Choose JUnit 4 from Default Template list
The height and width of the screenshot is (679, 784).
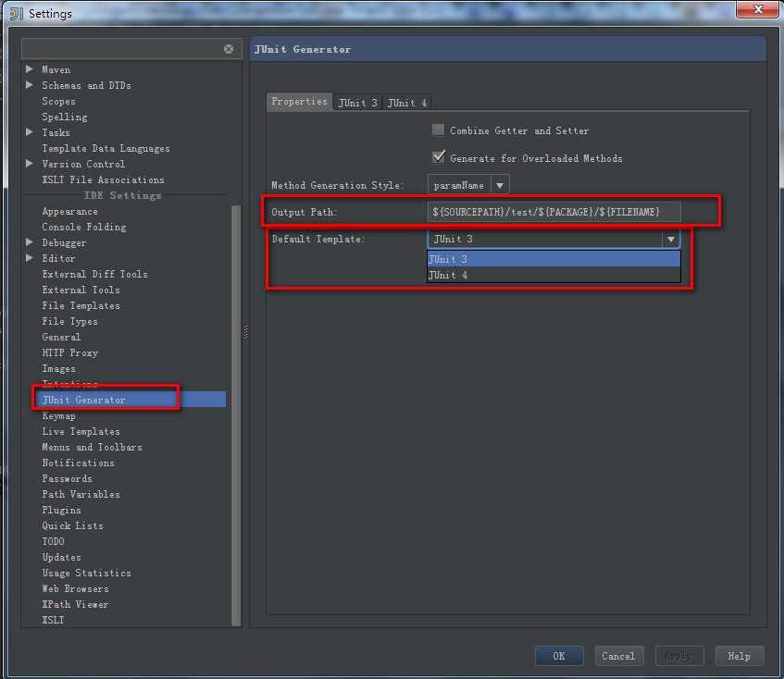[554, 275]
